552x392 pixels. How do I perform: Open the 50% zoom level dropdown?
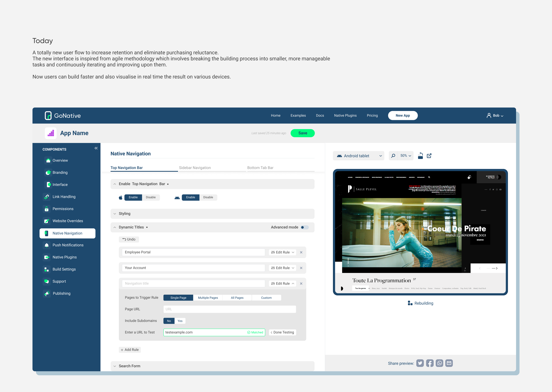(406, 156)
